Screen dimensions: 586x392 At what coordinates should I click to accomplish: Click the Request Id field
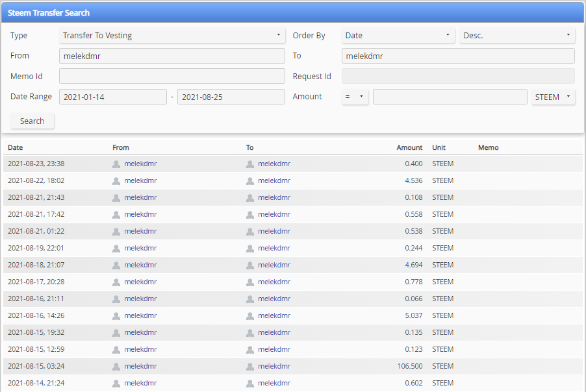pos(458,76)
